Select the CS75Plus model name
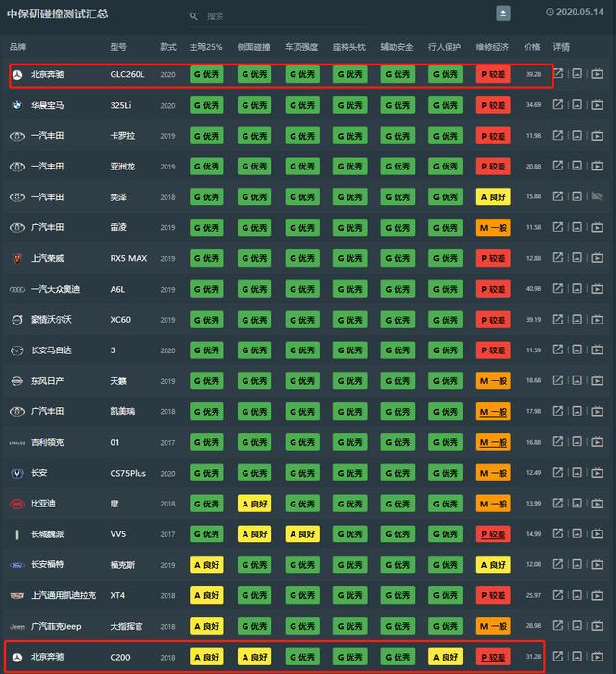This screenshot has height=674, width=616. tap(128, 474)
